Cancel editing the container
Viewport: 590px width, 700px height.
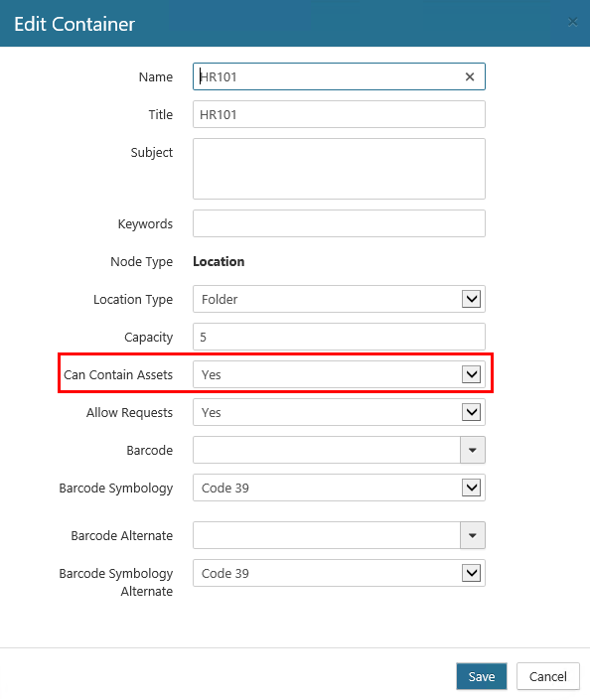[x=548, y=676]
